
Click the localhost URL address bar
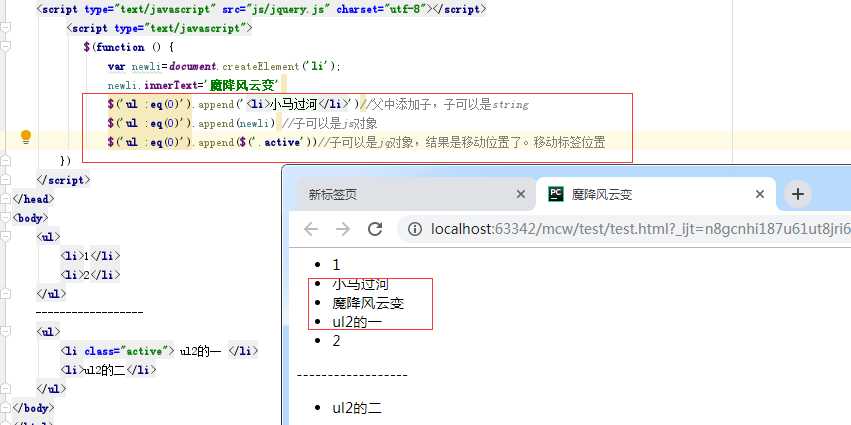tap(624, 229)
